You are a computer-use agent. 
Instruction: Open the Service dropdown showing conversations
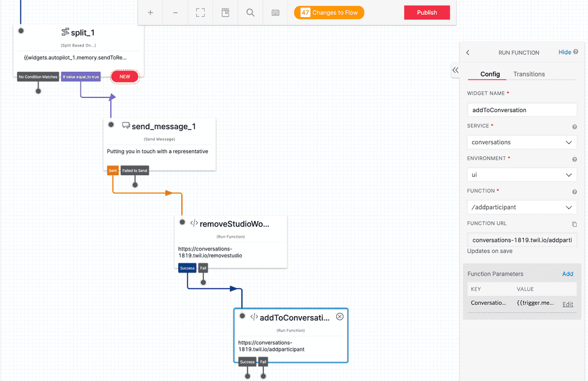(x=521, y=142)
